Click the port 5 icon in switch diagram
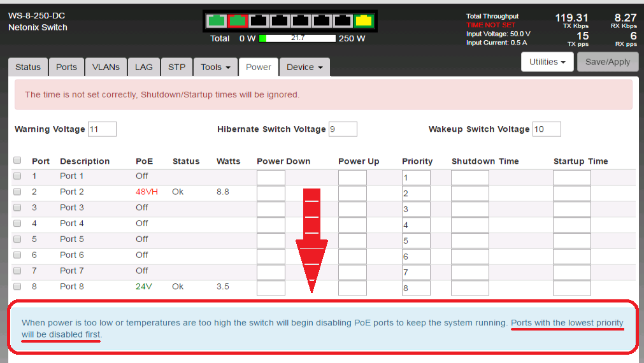Image resolution: width=644 pixels, height=363 pixels. 301,20
